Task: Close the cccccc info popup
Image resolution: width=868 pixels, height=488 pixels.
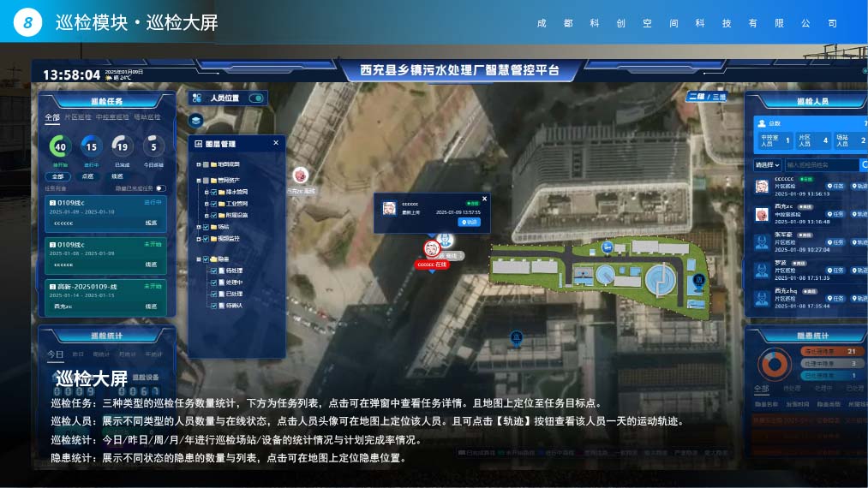Action: (484, 199)
